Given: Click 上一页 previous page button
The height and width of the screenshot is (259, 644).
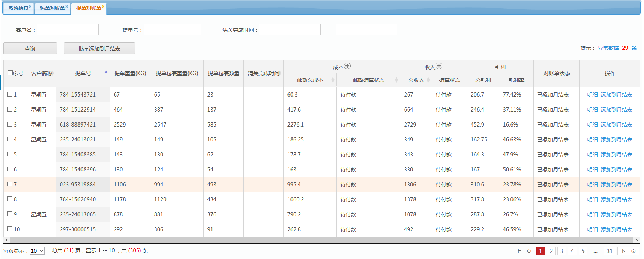Looking at the screenshot, I should (x=524, y=251).
